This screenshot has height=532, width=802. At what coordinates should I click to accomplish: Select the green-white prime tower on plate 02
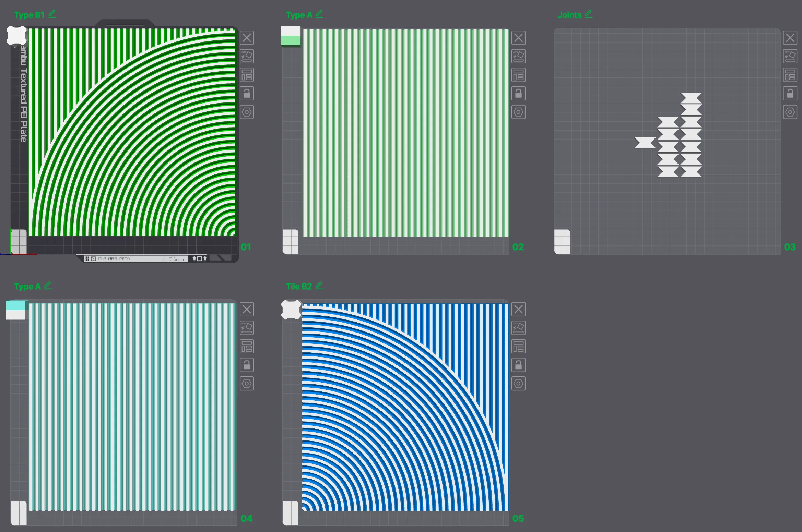pos(291,36)
